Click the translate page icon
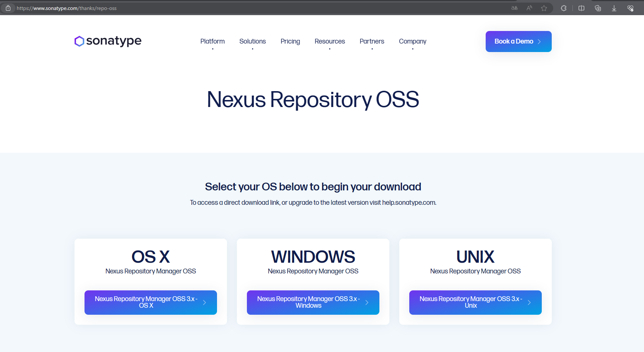644x352 pixels. [514, 8]
